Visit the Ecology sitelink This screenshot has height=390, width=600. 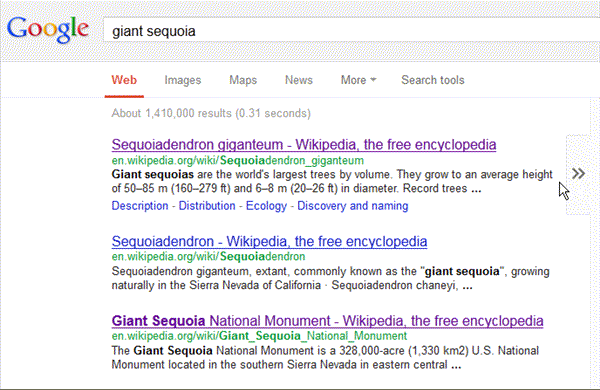point(266,206)
